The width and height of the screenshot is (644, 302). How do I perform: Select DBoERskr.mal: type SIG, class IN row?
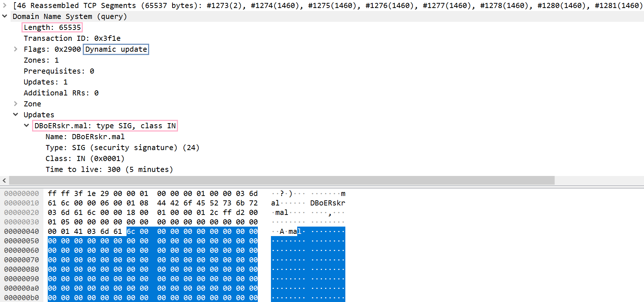pyautogui.click(x=105, y=126)
